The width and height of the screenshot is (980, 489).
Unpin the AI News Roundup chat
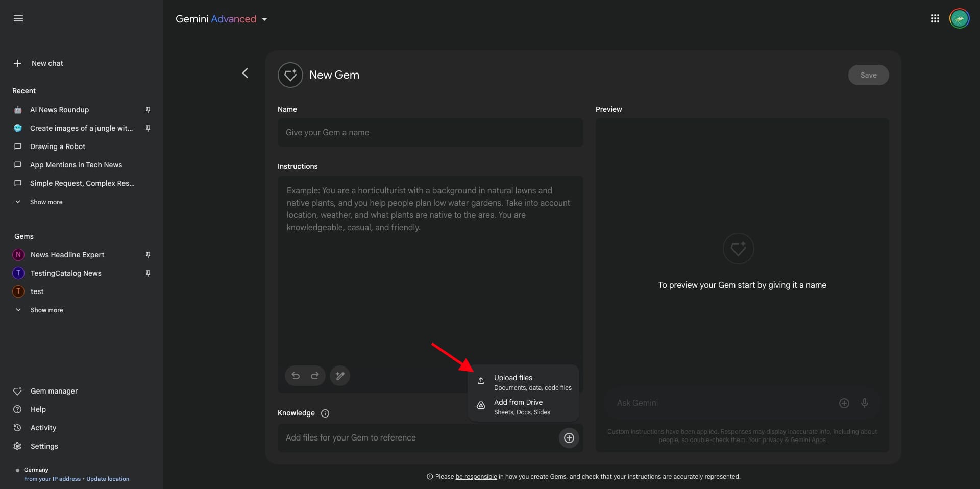(x=148, y=110)
